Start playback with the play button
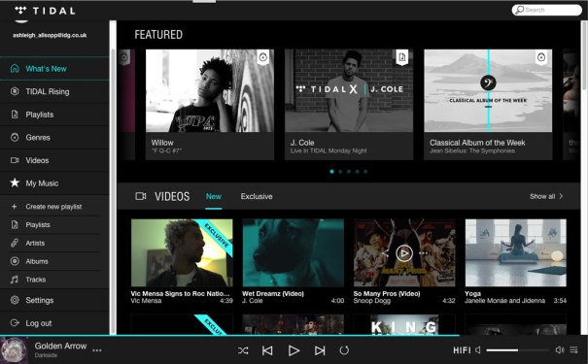Screen dimensions: 588x364 [x=294, y=350]
